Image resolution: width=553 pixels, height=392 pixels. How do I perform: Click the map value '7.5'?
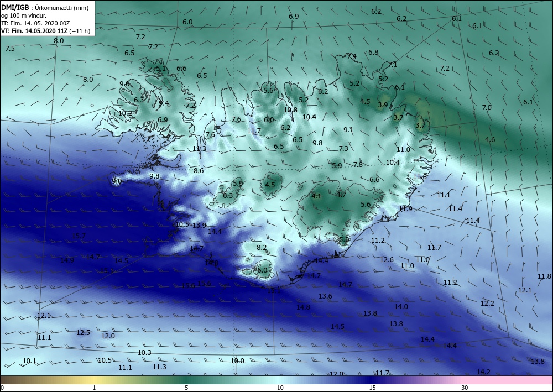coord(10,48)
